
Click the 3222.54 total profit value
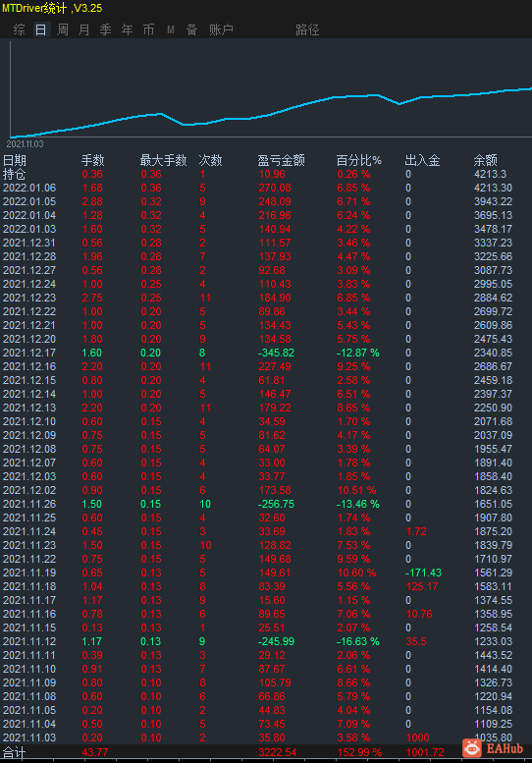[x=277, y=752]
